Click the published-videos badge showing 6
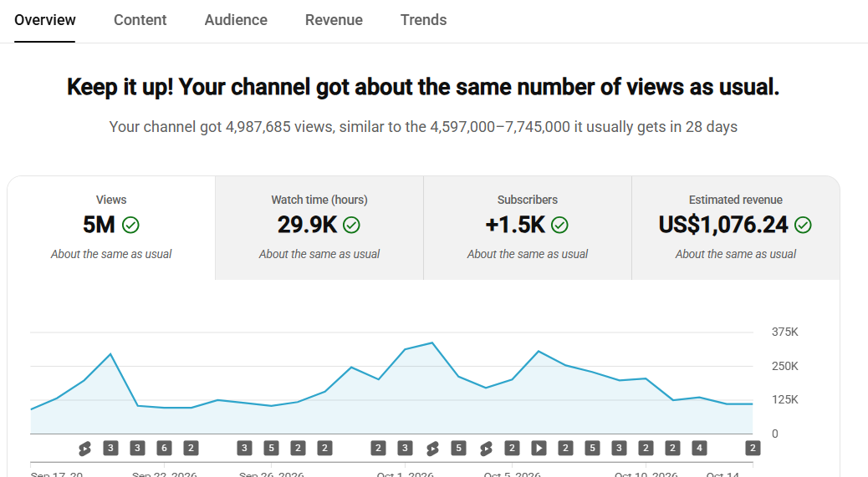The width and height of the screenshot is (868, 477). tap(164, 449)
